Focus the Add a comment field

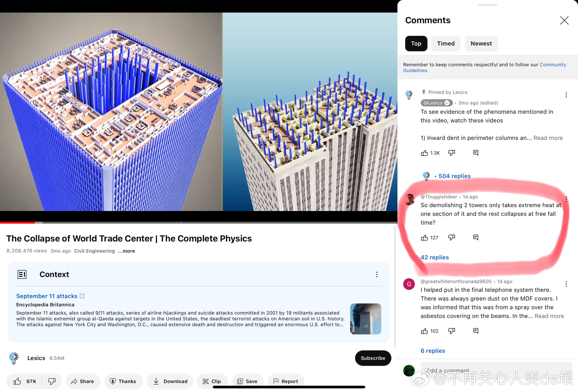pos(496,370)
